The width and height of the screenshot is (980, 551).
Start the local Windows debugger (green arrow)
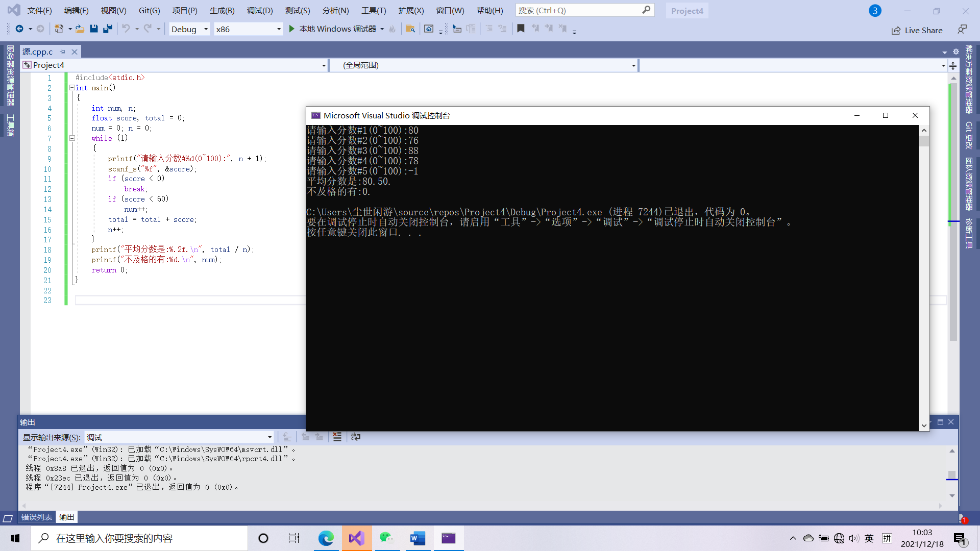point(291,29)
